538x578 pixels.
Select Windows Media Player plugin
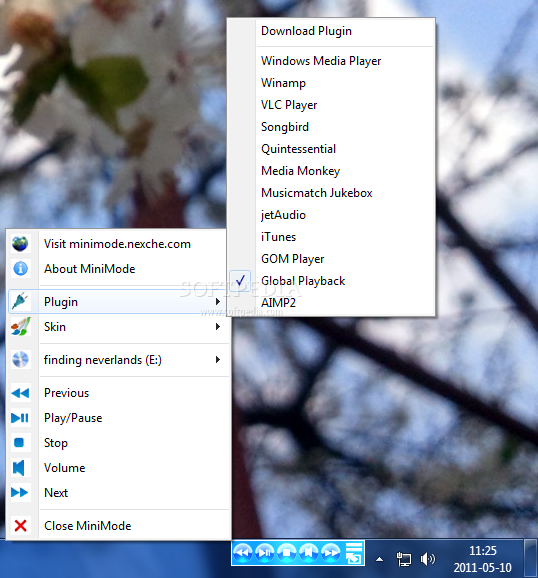click(x=331, y=61)
